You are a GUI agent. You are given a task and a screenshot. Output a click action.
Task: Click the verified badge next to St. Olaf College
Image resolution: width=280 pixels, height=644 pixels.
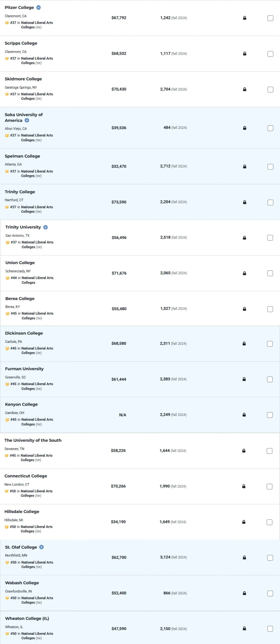pos(42,547)
